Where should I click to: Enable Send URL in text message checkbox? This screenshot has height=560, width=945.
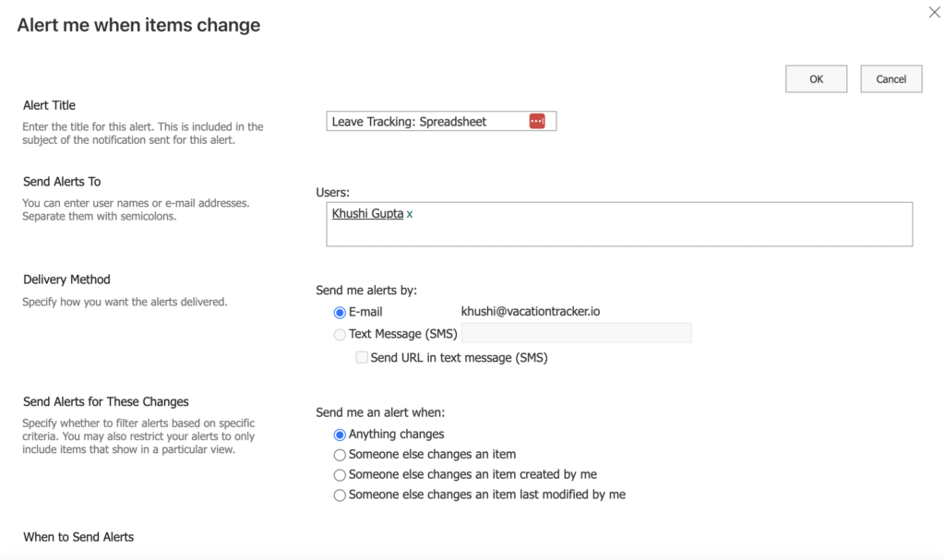coord(362,357)
